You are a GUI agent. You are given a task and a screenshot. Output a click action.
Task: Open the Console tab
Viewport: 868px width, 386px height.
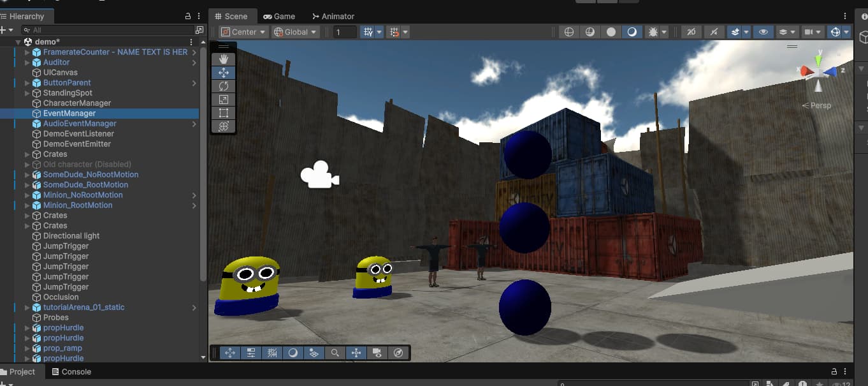71,371
